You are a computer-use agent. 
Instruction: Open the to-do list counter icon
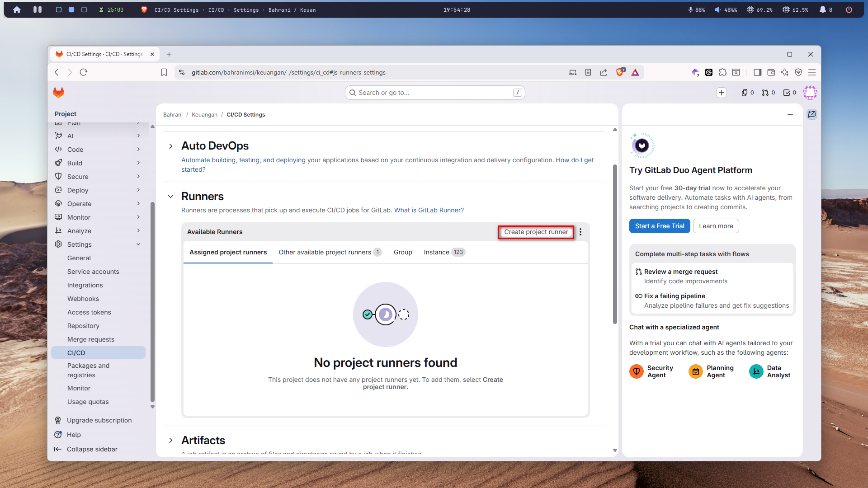pyautogui.click(x=790, y=93)
